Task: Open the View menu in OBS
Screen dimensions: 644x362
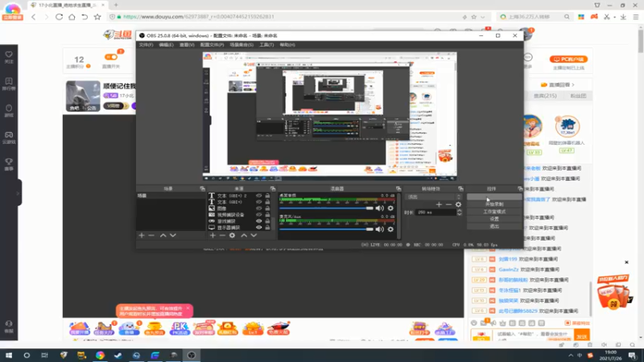Action: point(187,45)
